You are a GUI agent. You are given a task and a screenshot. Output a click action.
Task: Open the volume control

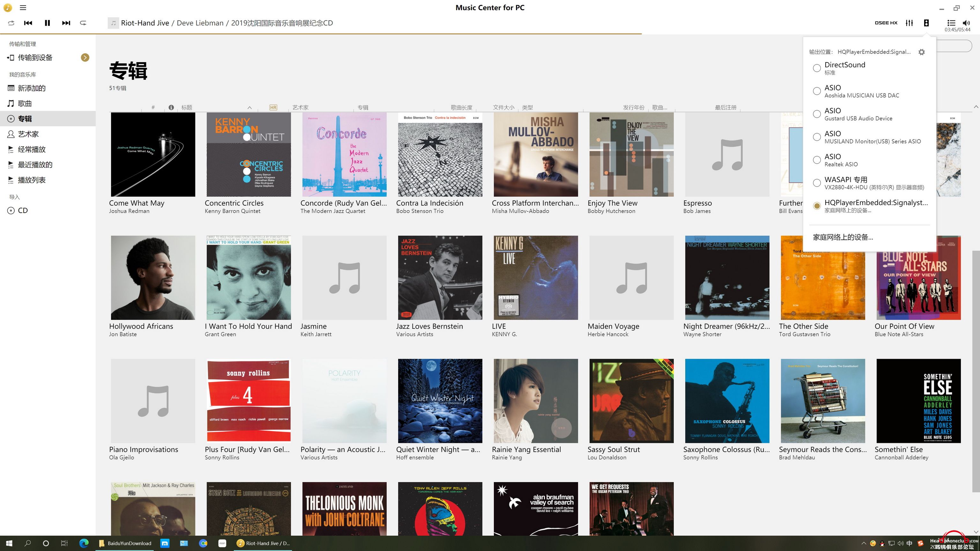pyautogui.click(x=966, y=23)
